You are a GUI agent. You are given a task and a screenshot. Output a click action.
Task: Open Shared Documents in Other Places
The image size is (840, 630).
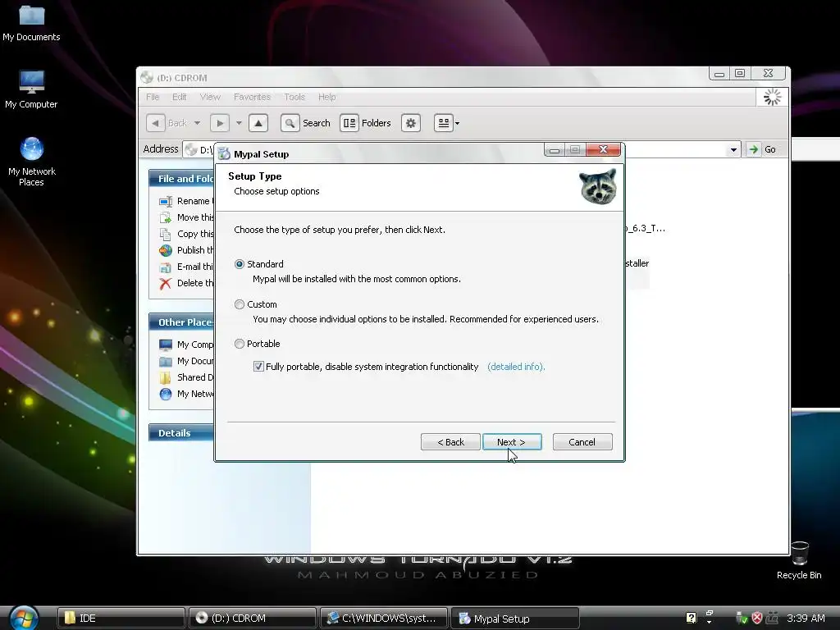tap(186, 377)
